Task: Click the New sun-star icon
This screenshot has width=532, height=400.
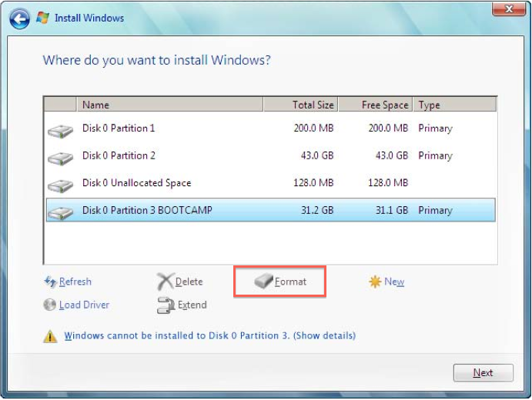Action: pyautogui.click(x=375, y=282)
